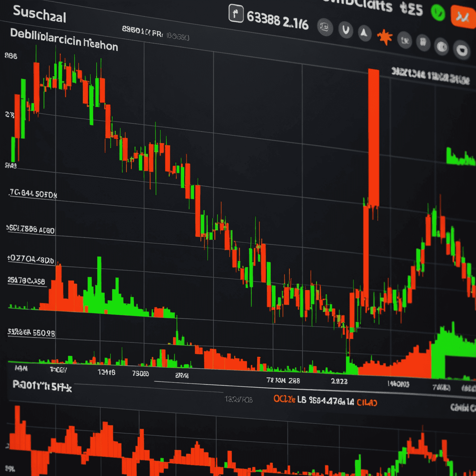Click the gray circle with grid glyph

(x=423, y=42)
